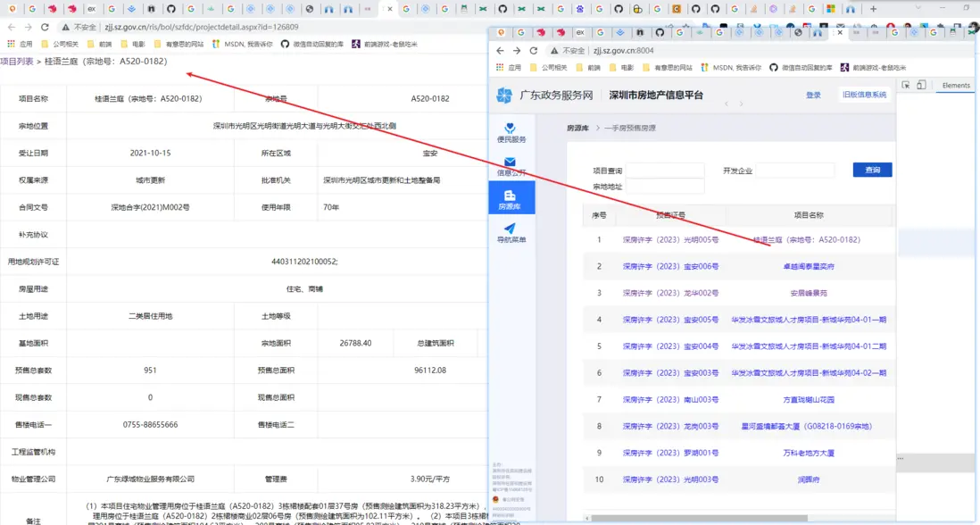Activate DevTools inspect element picker icon
980x525 pixels.
906,85
